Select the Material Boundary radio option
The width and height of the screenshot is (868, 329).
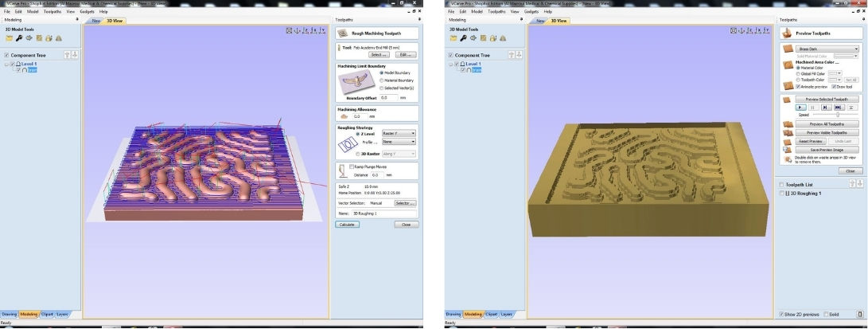point(381,80)
